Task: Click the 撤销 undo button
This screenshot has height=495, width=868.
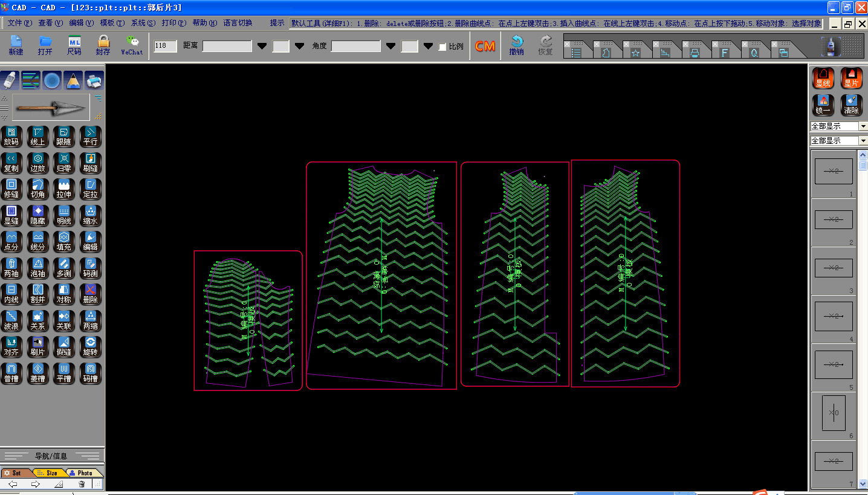Action: click(516, 45)
